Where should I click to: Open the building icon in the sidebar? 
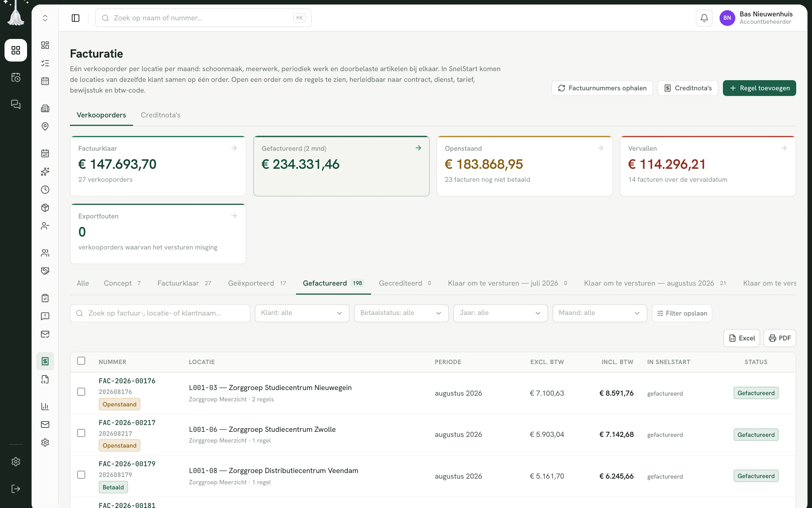[45, 108]
